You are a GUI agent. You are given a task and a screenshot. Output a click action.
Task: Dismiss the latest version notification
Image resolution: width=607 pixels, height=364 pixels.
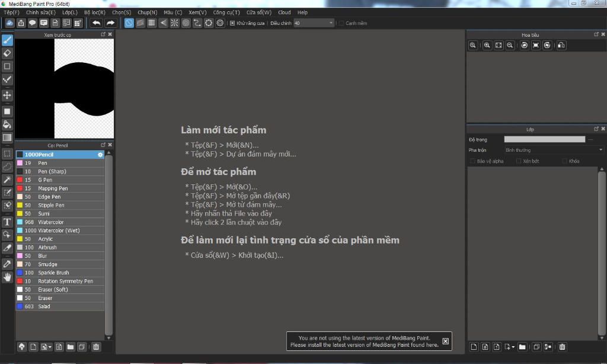click(446, 341)
